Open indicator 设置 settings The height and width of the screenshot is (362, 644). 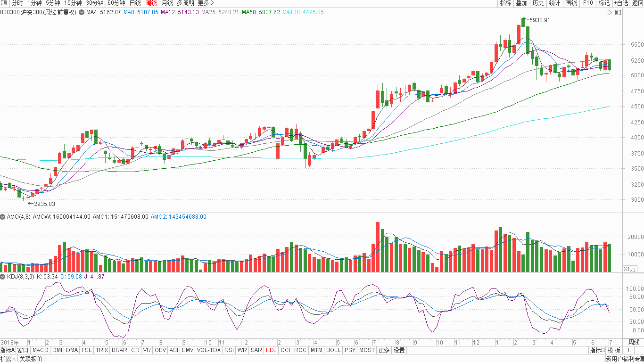point(399,350)
